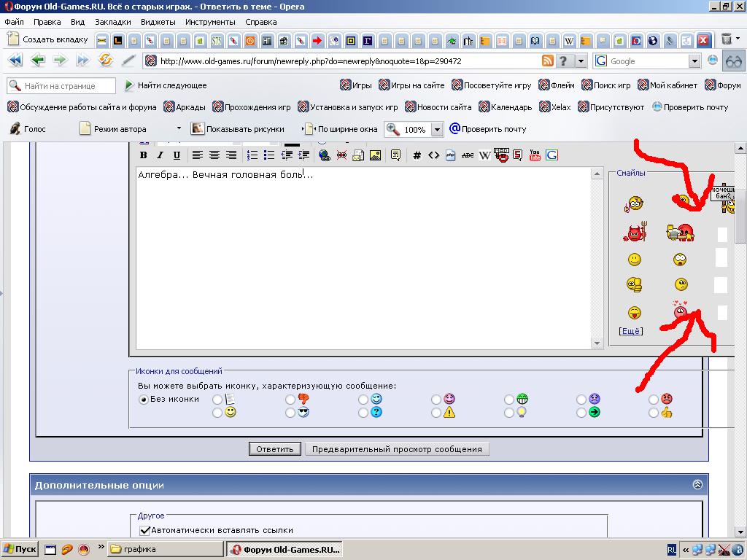This screenshot has width=747, height=560.
Task: Open the 'Инструменты' menu
Action: point(210,22)
